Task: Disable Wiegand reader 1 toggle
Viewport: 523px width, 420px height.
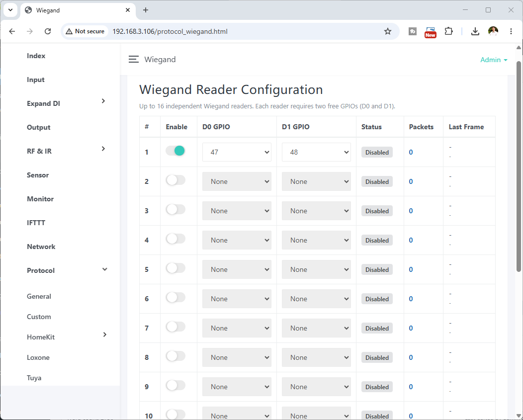Action: tap(175, 151)
